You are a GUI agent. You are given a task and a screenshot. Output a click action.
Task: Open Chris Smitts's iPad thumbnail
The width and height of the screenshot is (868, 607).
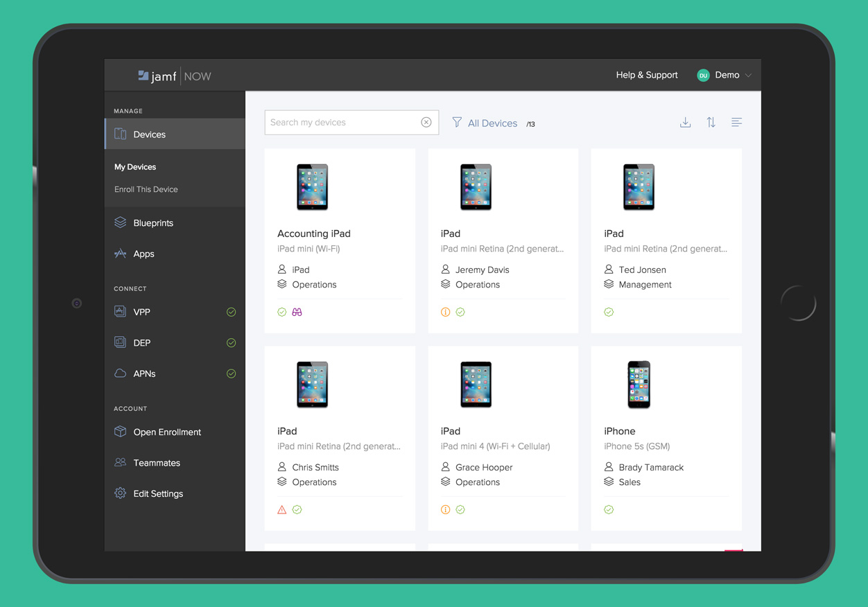pos(313,385)
